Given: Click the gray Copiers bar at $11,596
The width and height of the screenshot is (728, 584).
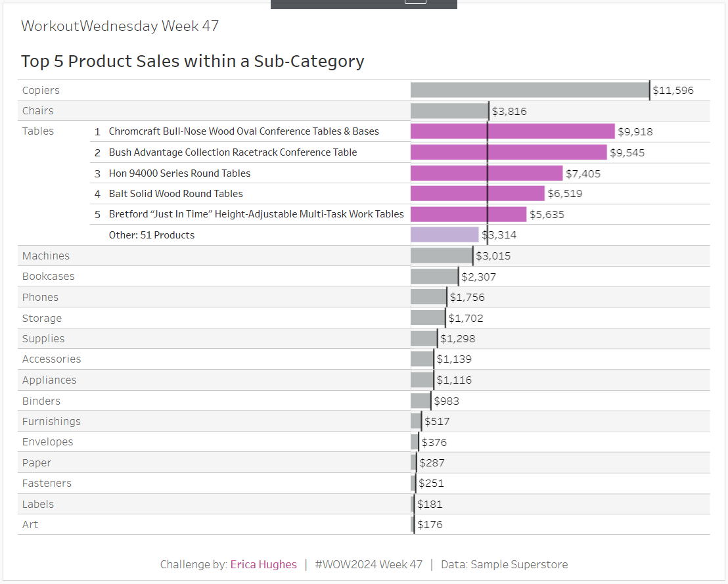Looking at the screenshot, I should click(x=530, y=90).
